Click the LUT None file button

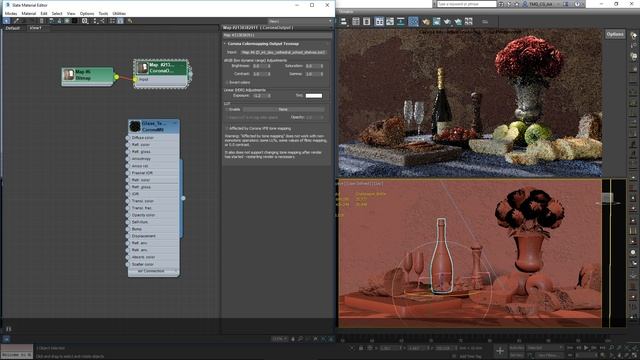pos(284,109)
